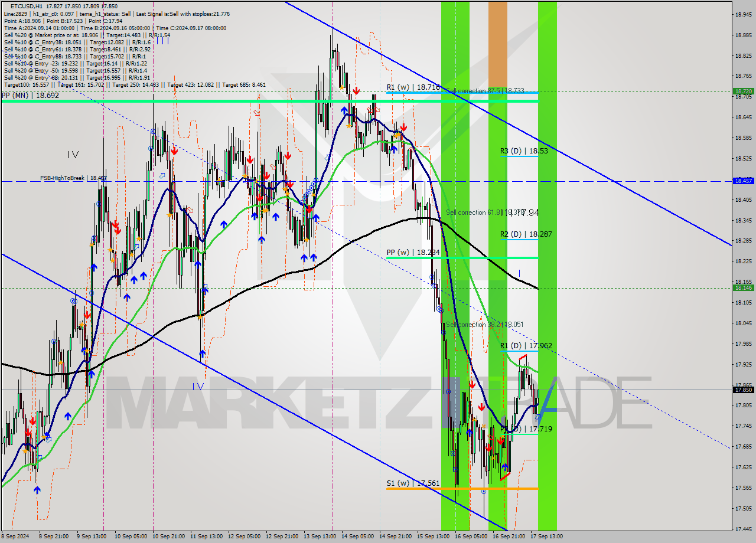Click 18.045 on the price axis
Screen dimensions: 756x543
coord(743,323)
